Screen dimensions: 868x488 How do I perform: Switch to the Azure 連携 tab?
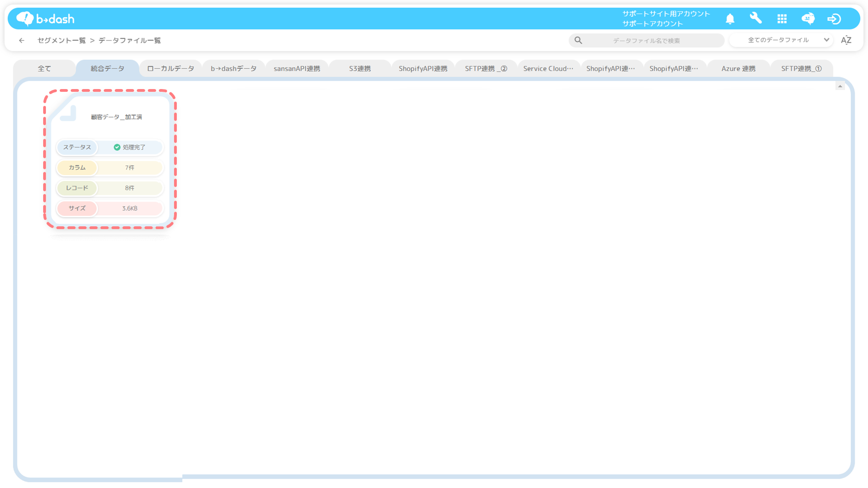click(738, 68)
